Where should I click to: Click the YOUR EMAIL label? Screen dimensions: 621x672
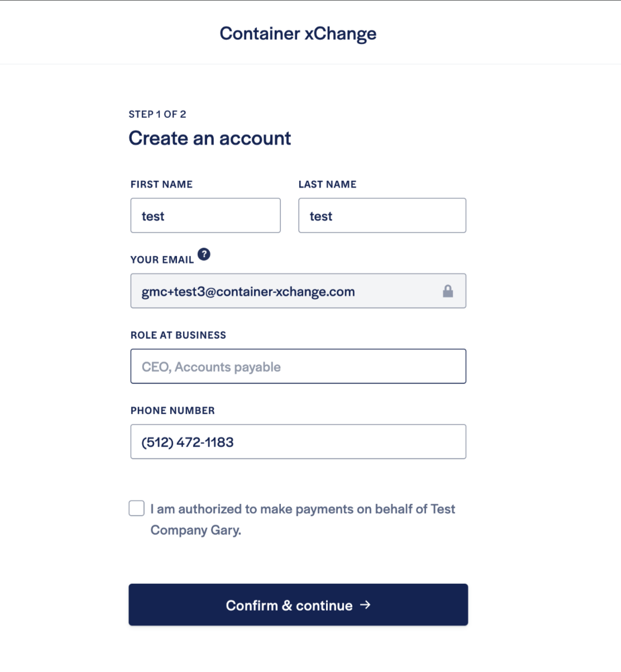(x=162, y=260)
